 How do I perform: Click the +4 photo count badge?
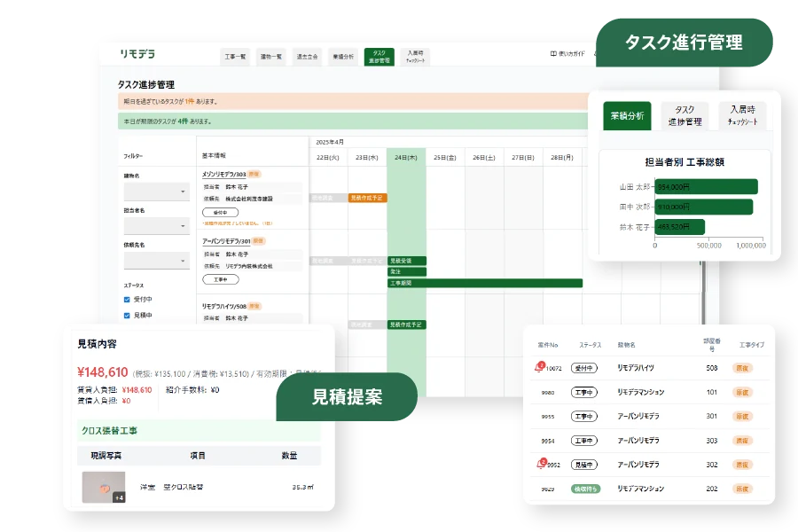tap(119, 497)
